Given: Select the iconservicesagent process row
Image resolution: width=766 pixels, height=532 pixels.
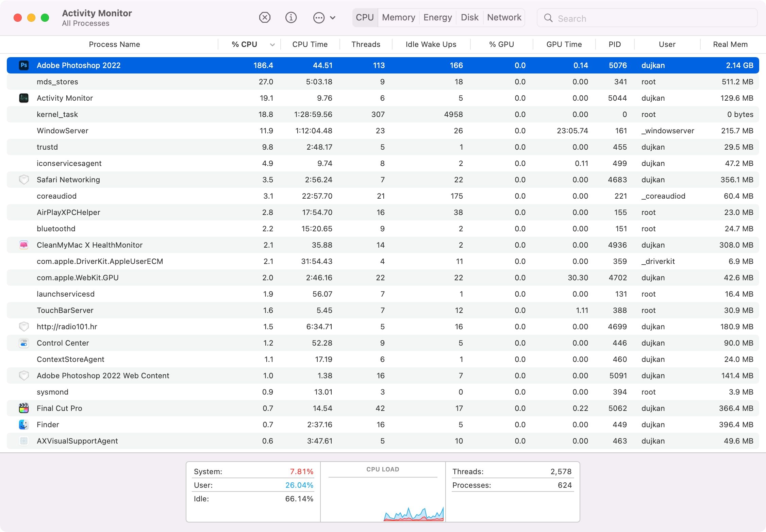Looking at the screenshot, I should pos(383,163).
